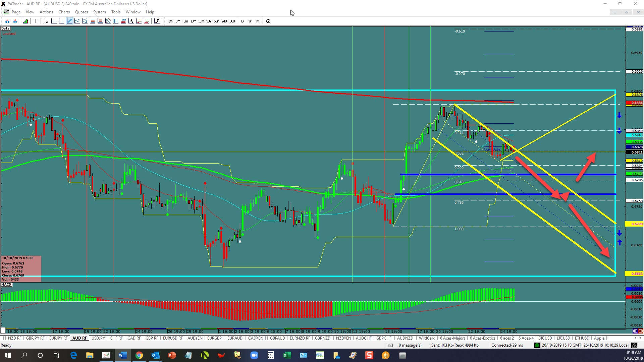Pick the horizontal line drawing tool
Image resolution: width=644 pixels, height=362 pixels.
point(54,21)
